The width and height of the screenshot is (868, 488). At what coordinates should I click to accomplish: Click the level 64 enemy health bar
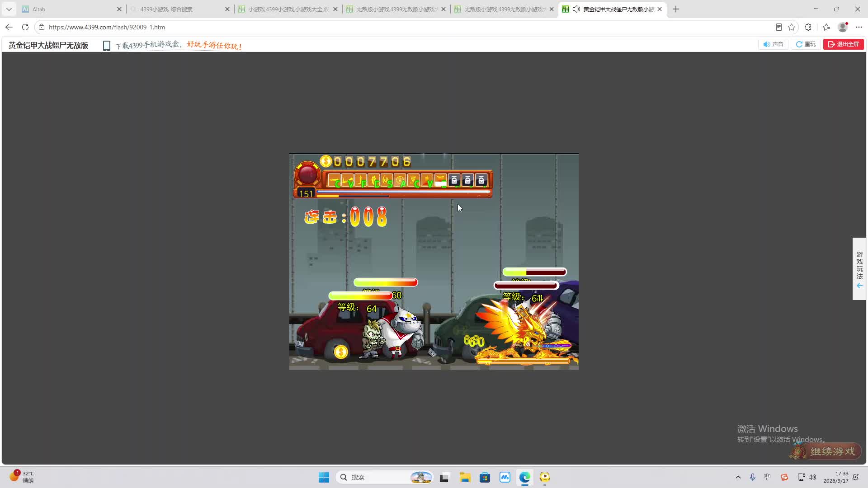(360, 296)
